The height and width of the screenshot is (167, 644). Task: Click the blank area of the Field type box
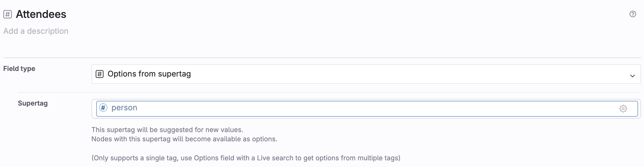point(406,74)
